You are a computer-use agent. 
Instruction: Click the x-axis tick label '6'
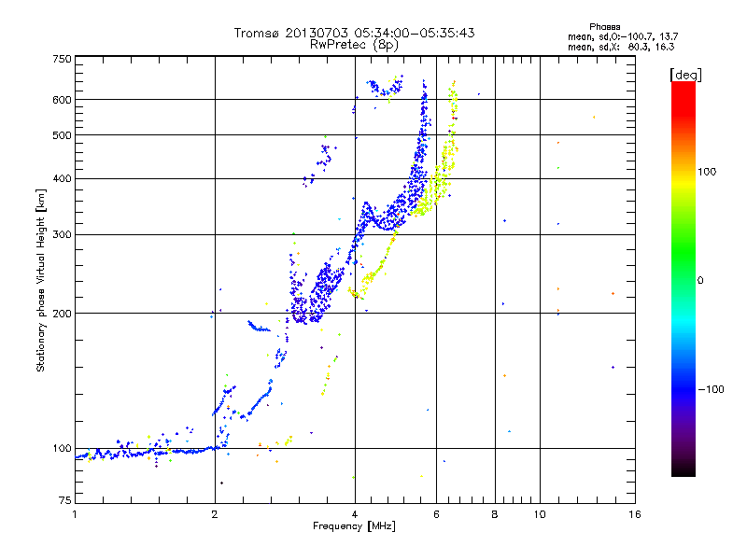436,514
